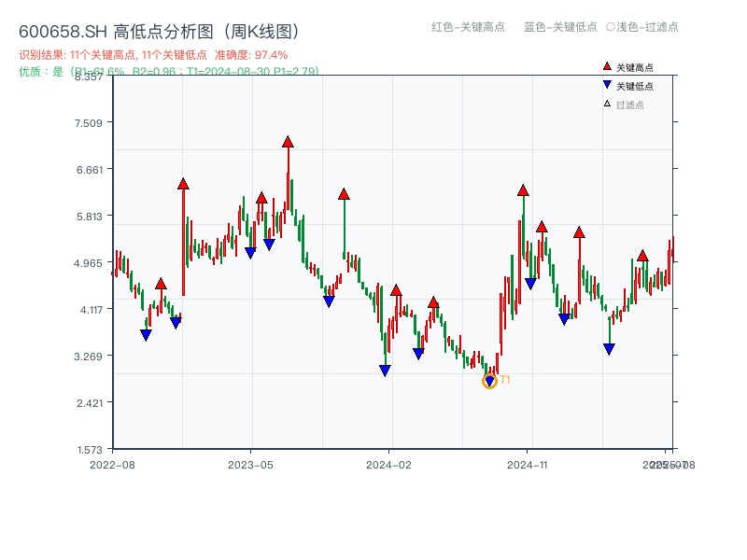The height and width of the screenshot is (560, 747).
Task: Click the circle icon beside 浅色-过滤点 header
Action: 609,27
